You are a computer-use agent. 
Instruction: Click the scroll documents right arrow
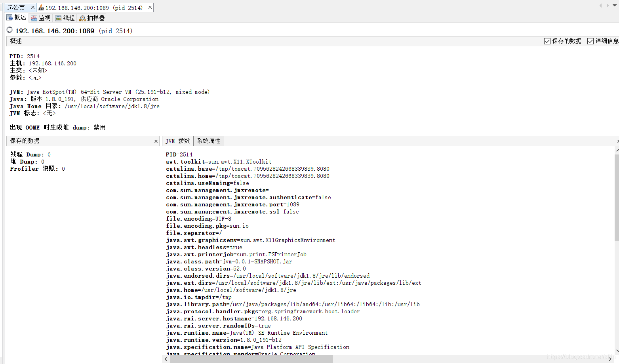[608, 6]
